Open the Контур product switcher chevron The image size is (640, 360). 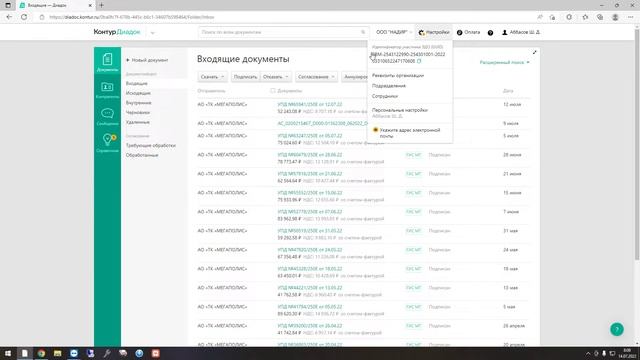point(152,33)
